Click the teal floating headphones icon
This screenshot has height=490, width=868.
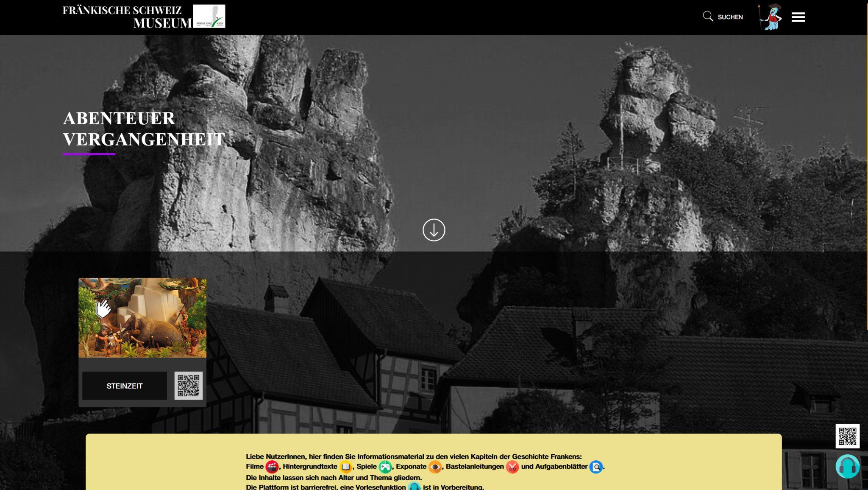tap(847, 466)
